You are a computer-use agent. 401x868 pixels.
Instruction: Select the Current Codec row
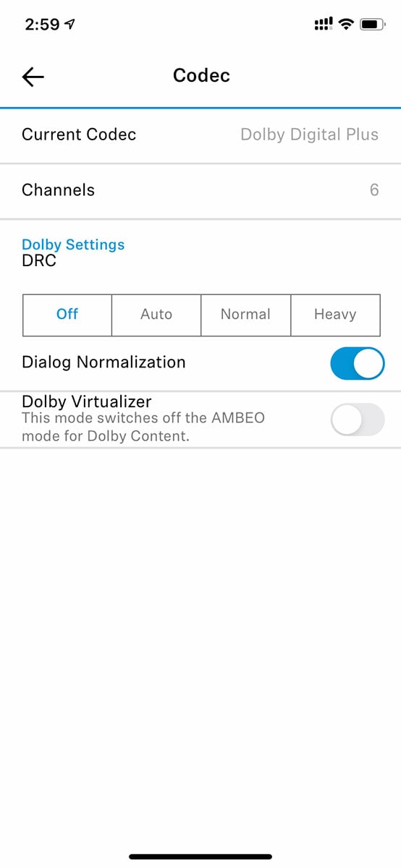click(x=200, y=135)
